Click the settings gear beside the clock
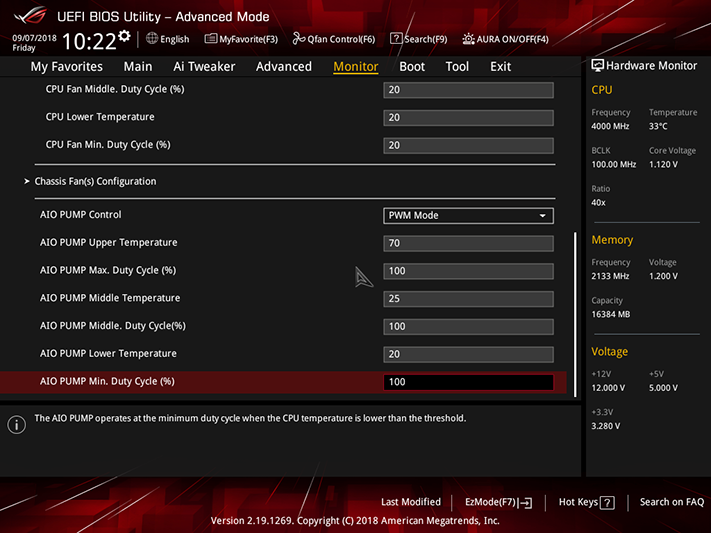 124,36
